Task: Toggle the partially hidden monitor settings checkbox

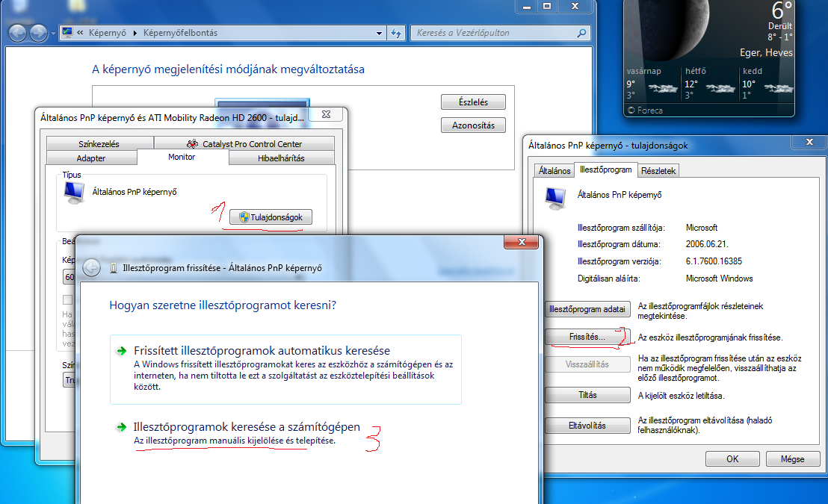Action: [x=67, y=299]
